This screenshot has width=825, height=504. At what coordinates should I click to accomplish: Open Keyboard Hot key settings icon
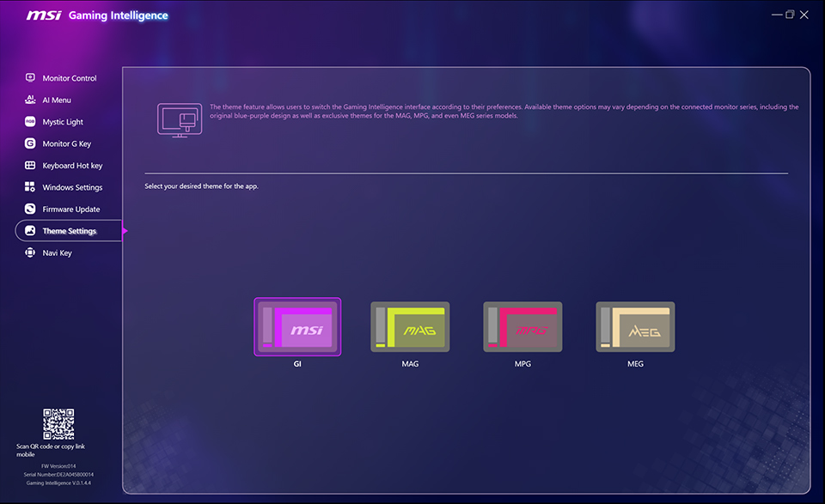(x=31, y=165)
